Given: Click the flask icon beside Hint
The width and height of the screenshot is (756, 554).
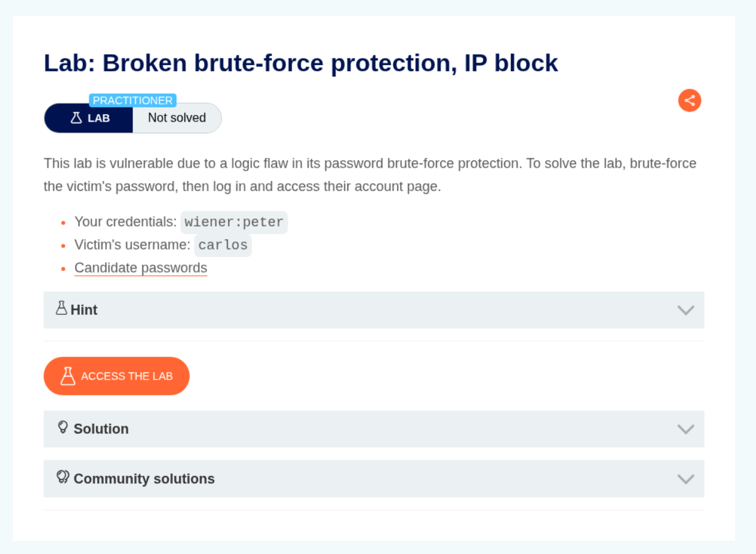Looking at the screenshot, I should click(x=61, y=308).
